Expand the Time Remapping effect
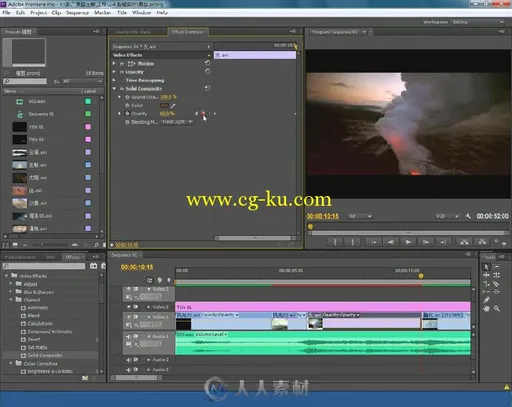 (x=114, y=80)
